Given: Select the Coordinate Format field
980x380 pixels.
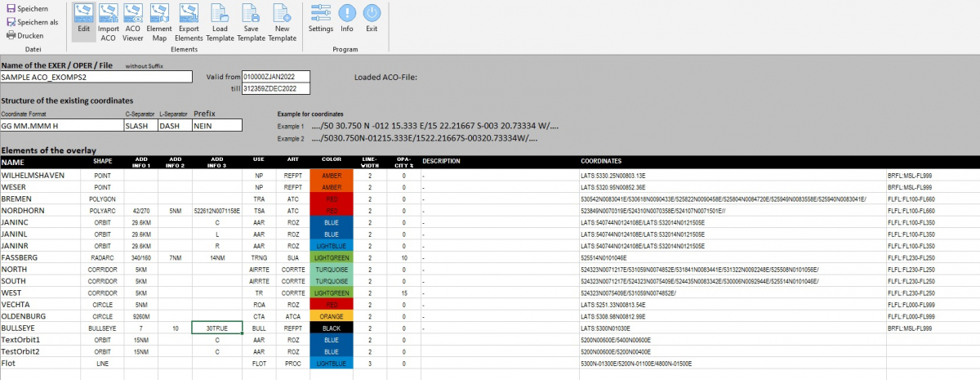Looking at the screenshot, I should (61, 126).
